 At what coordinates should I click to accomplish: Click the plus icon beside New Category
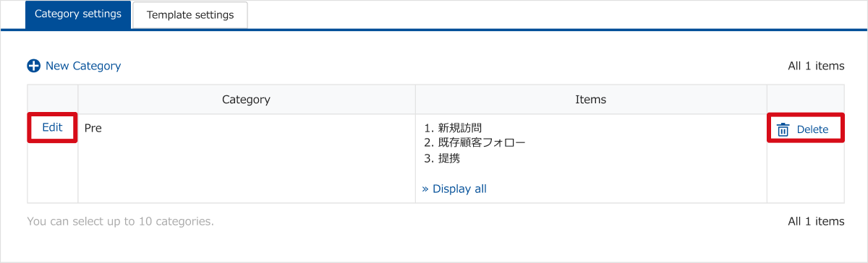pyautogui.click(x=33, y=66)
